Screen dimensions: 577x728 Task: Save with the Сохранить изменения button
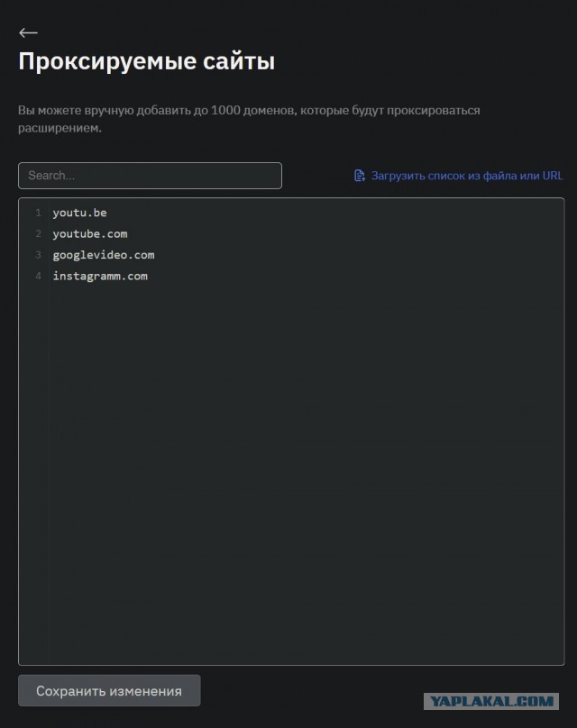[x=109, y=690]
